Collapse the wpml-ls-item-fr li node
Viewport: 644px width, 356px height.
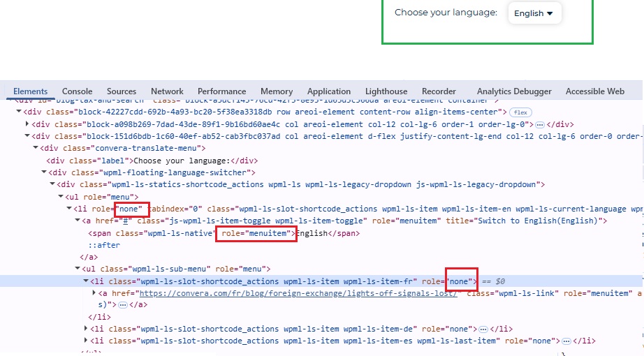(x=86, y=281)
